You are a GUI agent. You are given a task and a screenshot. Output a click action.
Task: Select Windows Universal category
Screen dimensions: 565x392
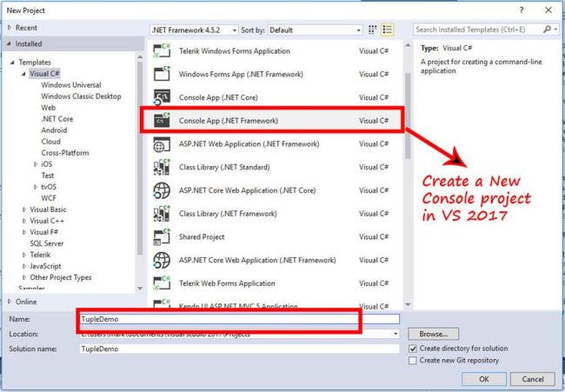click(71, 85)
